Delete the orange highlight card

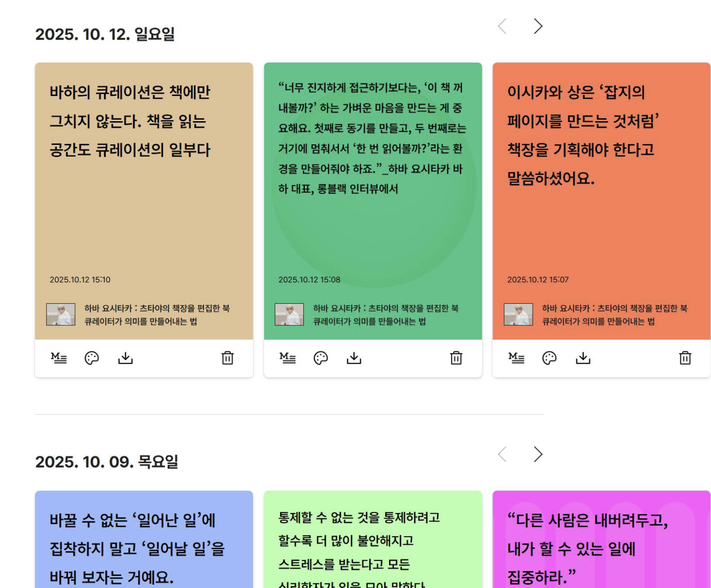pyautogui.click(x=685, y=358)
